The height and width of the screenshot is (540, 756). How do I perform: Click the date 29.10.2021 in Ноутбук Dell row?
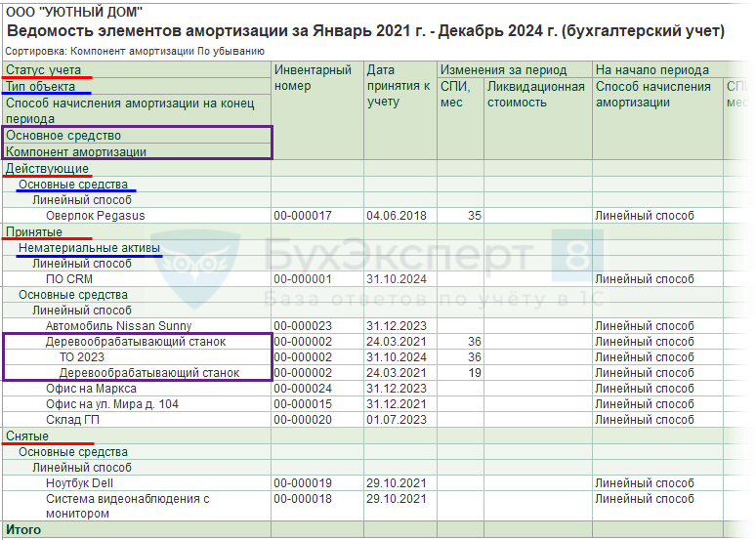397,483
